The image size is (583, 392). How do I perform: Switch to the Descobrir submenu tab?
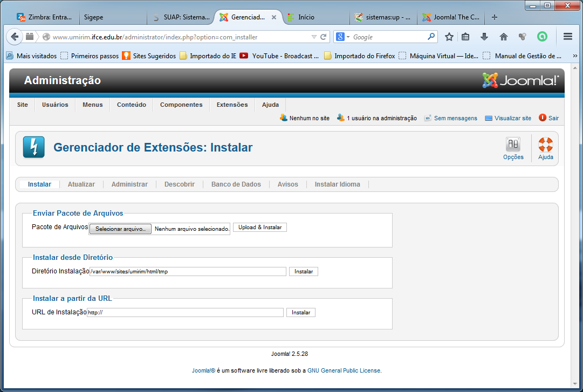click(180, 184)
